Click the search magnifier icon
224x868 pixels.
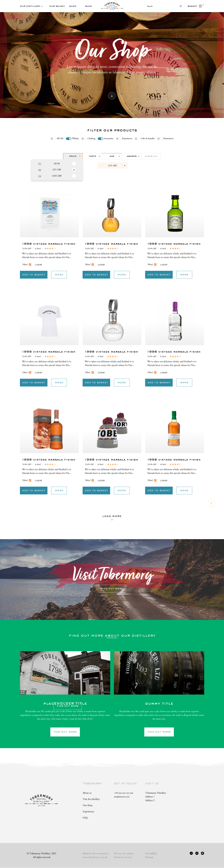(x=180, y=6)
